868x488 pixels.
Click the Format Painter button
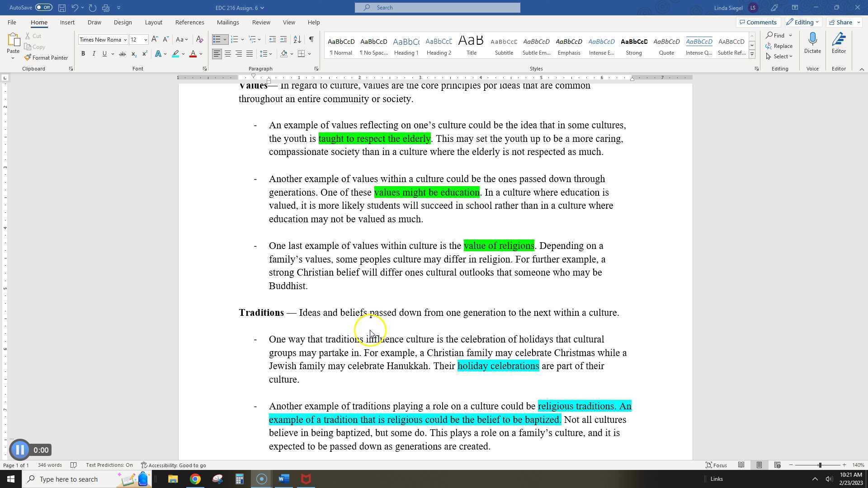pyautogui.click(x=46, y=58)
